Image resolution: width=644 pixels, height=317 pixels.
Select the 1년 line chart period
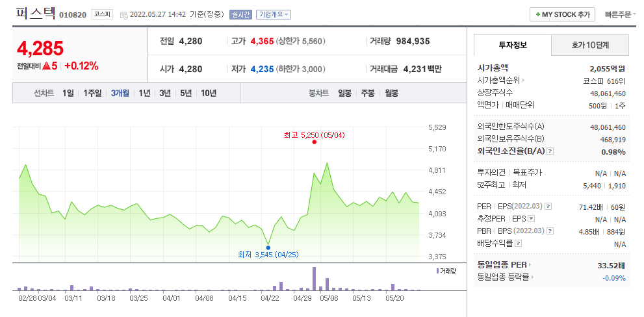[144, 93]
